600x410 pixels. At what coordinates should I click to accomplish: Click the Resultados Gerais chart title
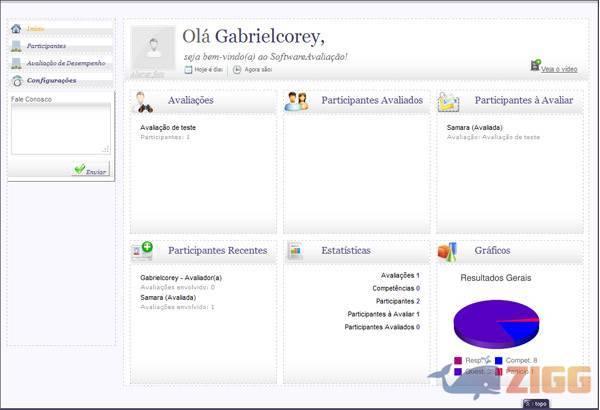pos(496,278)
